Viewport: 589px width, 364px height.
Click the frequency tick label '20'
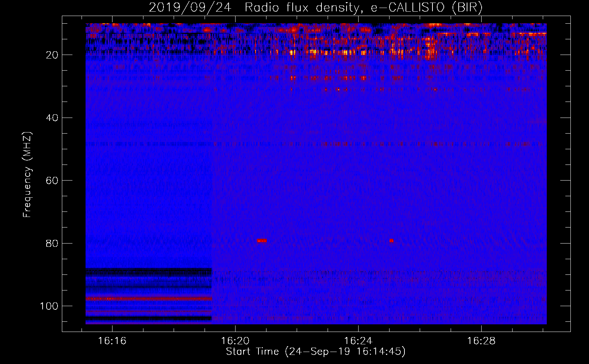[52, 55]
